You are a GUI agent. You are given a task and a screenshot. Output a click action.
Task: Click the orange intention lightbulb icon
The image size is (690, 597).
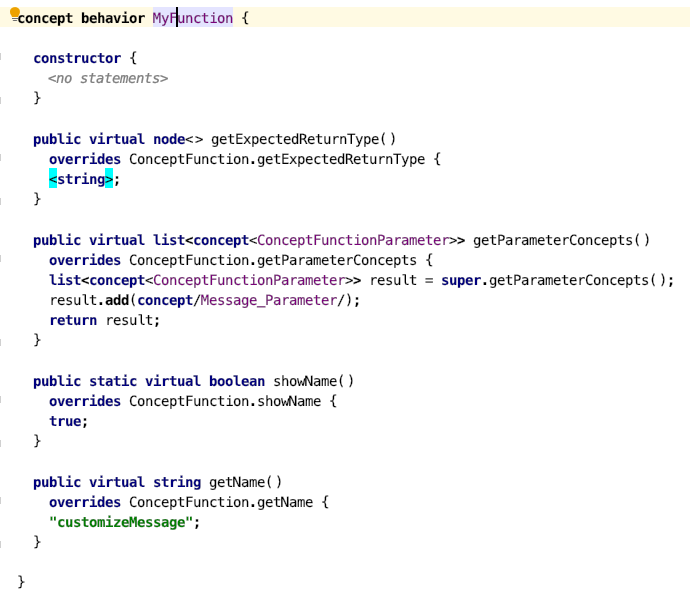click(x=14, y=13)
